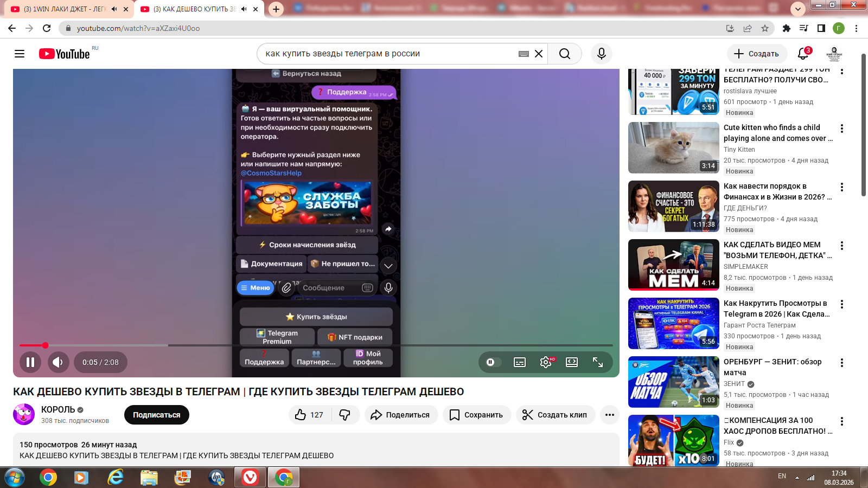Go back in browser history

tap(12, 28)
